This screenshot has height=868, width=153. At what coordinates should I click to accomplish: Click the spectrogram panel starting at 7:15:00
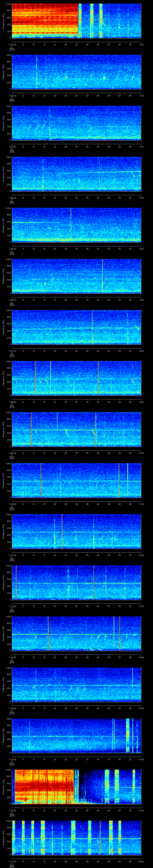pos(76,736)
